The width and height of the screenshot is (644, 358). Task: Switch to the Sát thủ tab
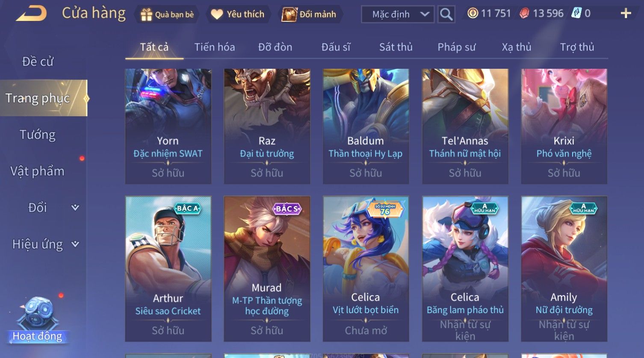click(x=396, y=47)
